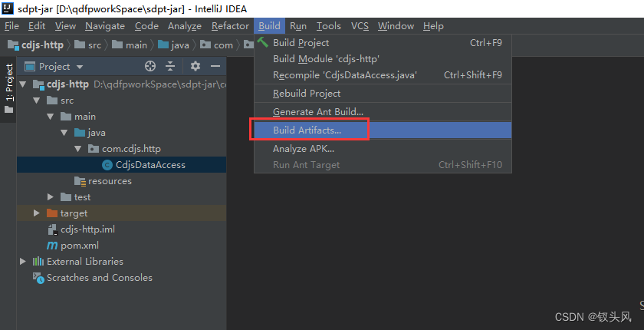Click the cdjs-http module icon in the tree
The image size is (644, 330).
(38, 84)
